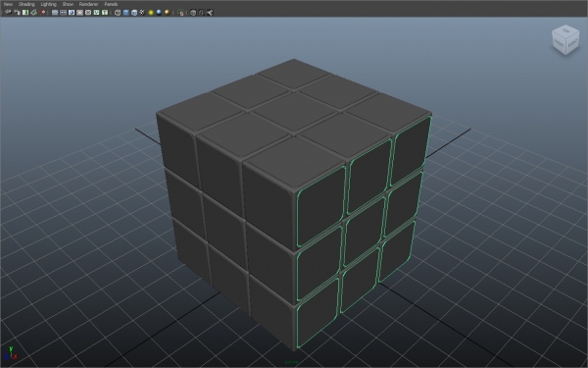Click the Top face of the ViewCube
This screenshot has width=588, height=368.
[x=565, y=31]
